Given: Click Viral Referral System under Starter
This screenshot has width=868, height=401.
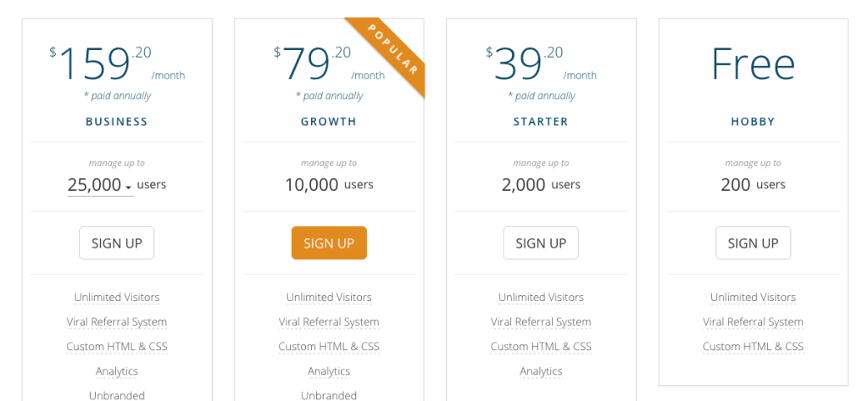Looking at the screenshot, I should [541, 322].
